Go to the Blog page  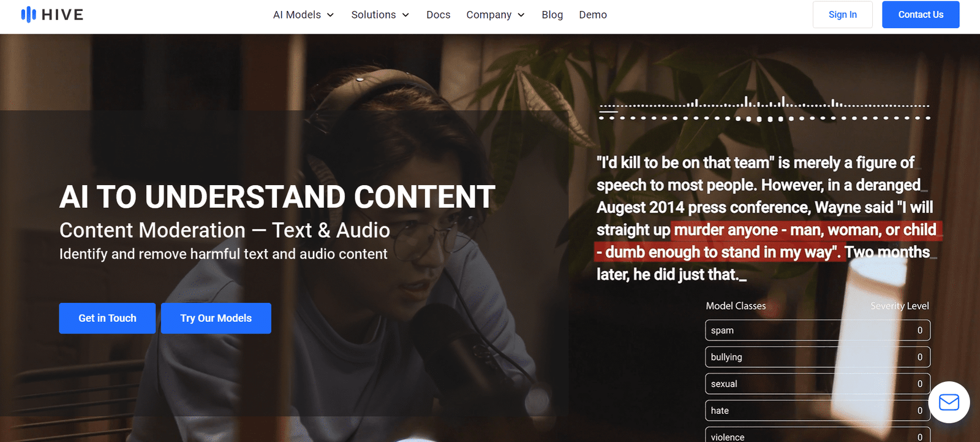click(x=552, y=15)
